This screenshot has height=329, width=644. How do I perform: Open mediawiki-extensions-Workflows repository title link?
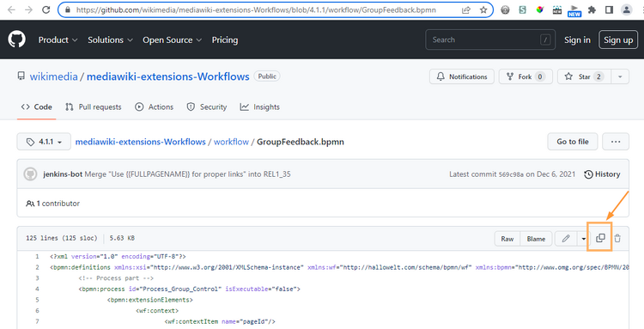168,76
